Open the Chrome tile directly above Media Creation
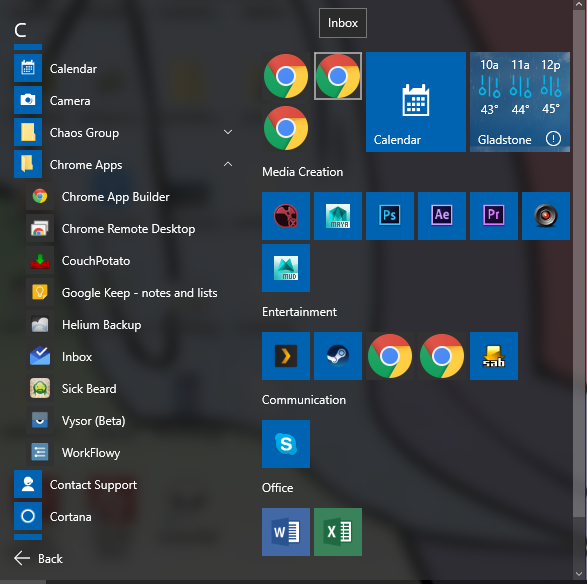Screen dimensions: 587x584 pyautogui.click(x=286, y=128)
